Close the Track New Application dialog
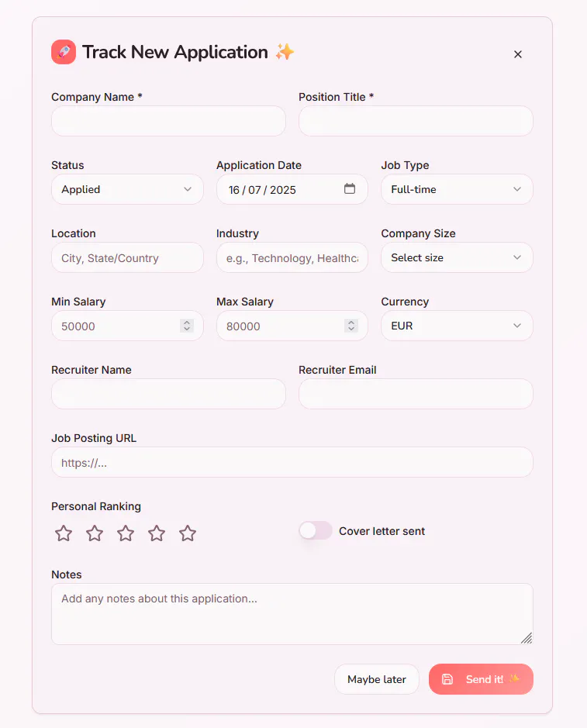The height and width of the screenshot is (728, 587). click(x=518, y=54)
